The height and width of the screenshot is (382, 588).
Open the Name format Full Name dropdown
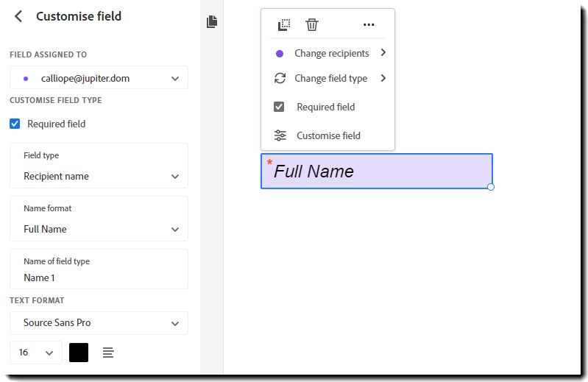99,219
